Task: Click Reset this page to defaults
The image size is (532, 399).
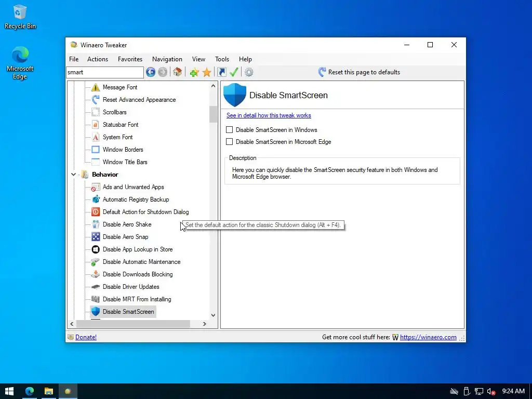Action: coord(360,72)
